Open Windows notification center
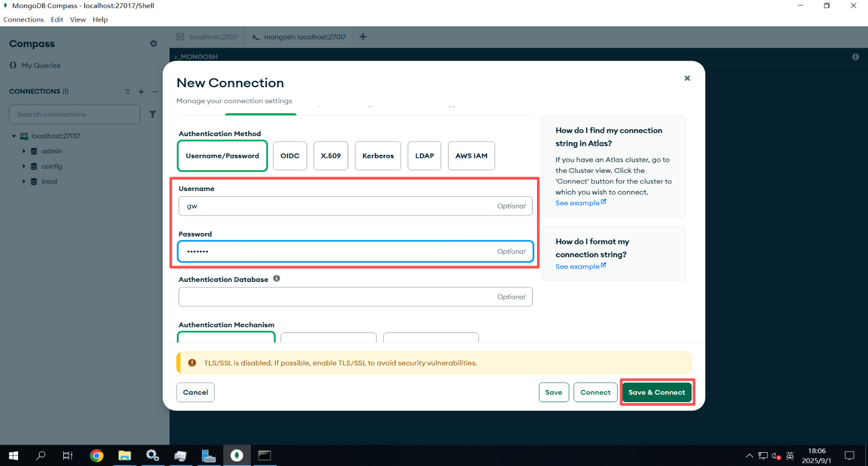Image resolution: width=868 pixels, height=466 pixels. pyautogui.click(x=850, y=456)
